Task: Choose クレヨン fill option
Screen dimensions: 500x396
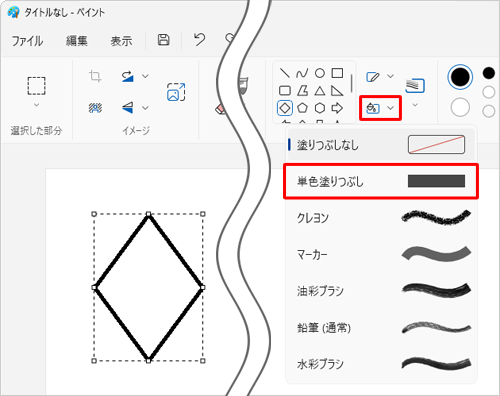Action: coord(381,218)
